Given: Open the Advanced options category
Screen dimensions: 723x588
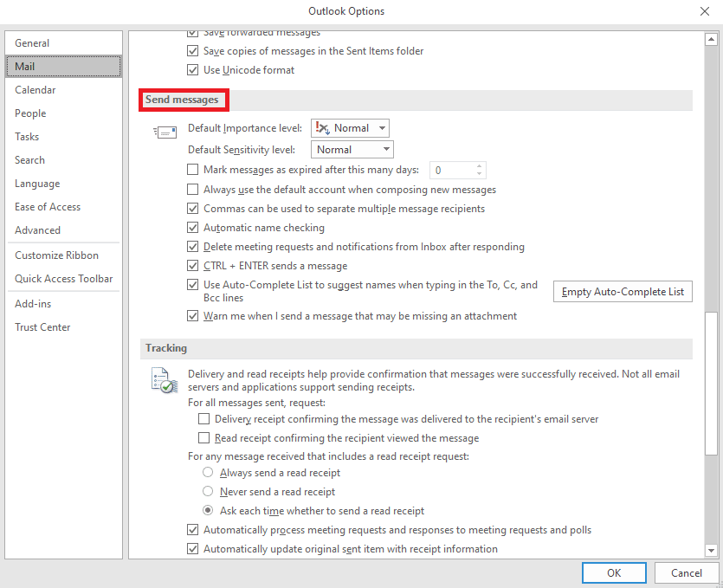Looking at the screenshot, I should click(x=63, y=230).
